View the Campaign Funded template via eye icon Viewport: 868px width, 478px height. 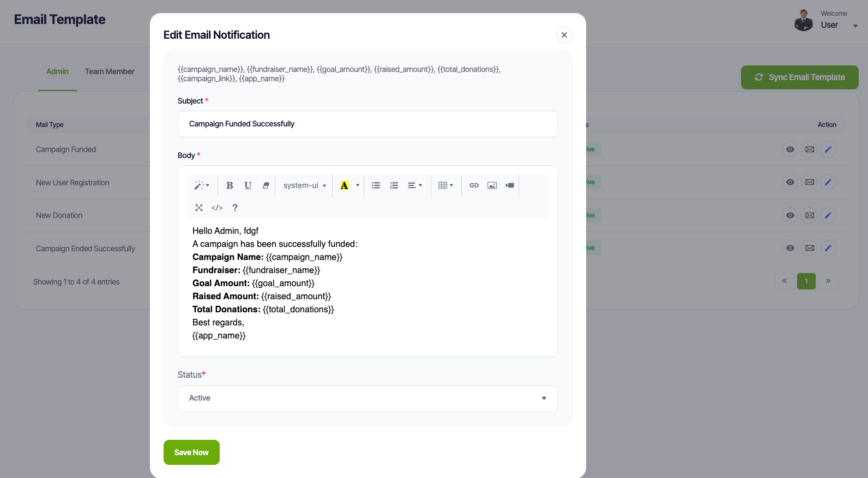pyautogui.click(x=790, y=149)
